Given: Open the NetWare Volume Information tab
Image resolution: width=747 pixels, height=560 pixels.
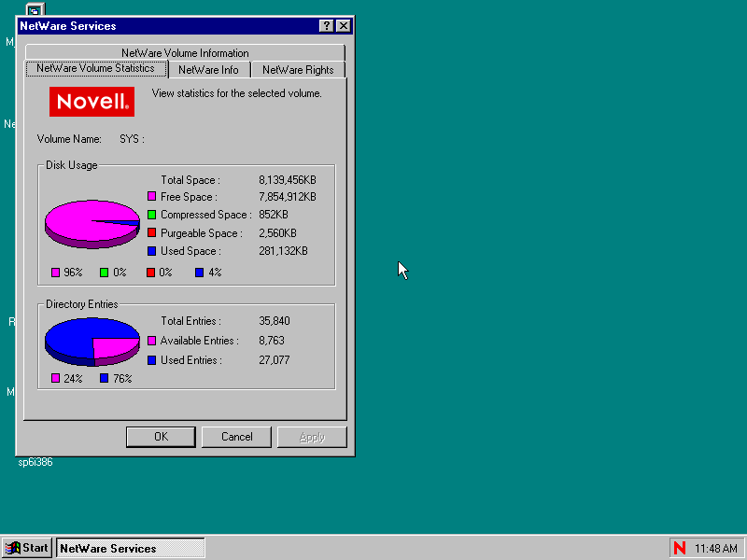Looking at the screenshot, I should click(185, 53).
